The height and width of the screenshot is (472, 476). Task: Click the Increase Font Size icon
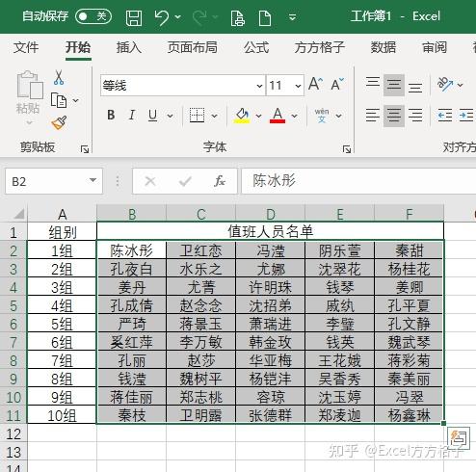tap(315, 85)
